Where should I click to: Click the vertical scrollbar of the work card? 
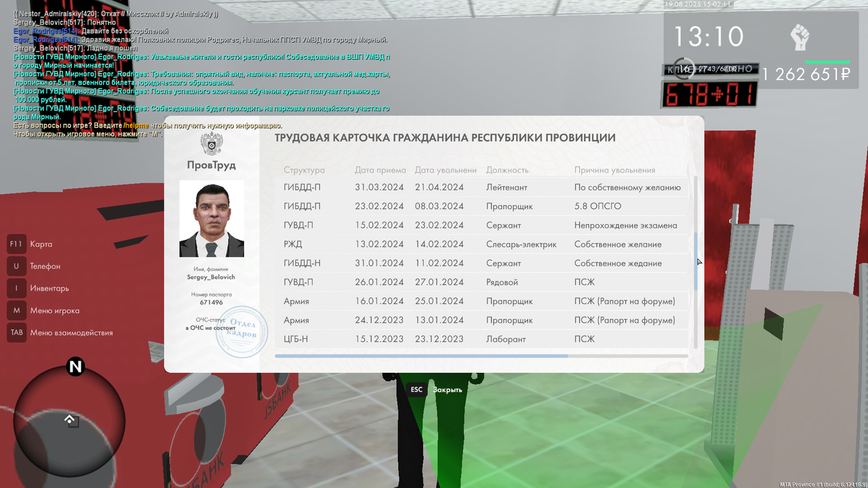point(695,262)
